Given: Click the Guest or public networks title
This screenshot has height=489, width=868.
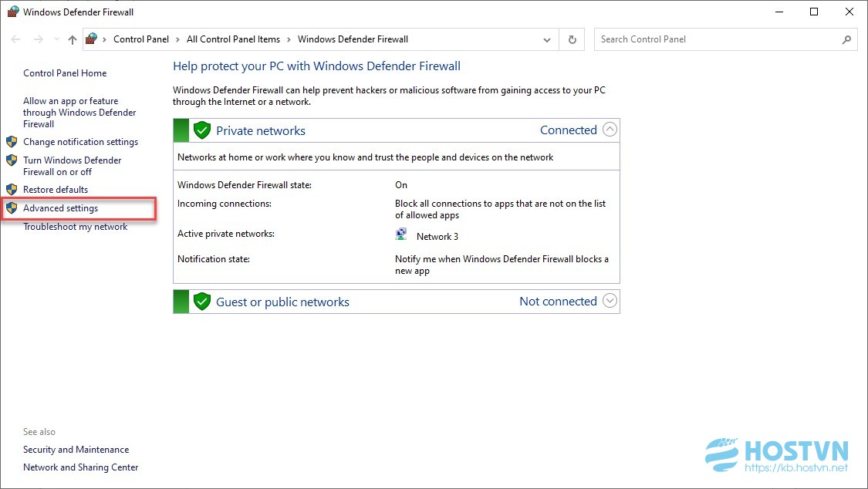Looking at the screenshot, I should click(282, 302).
